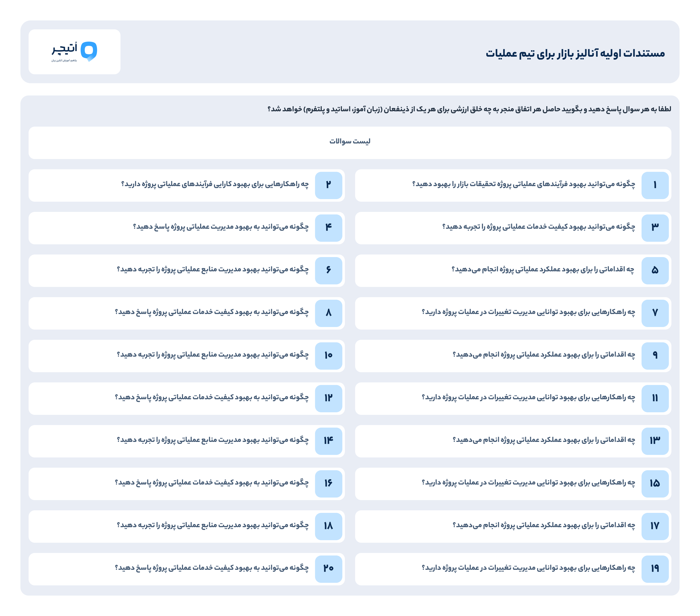Click the question text beside badge ۱۳
This screenshot has height=616, width=700.
(544, 440)
